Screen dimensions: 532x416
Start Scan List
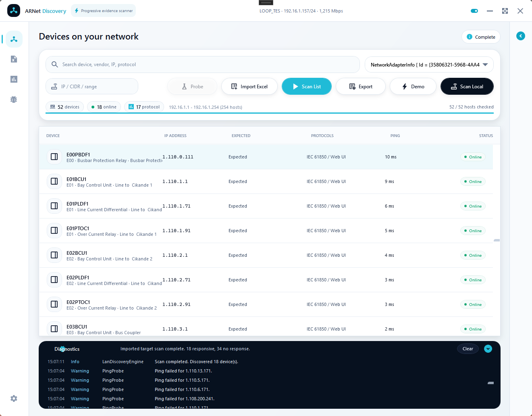click(307, 86)
